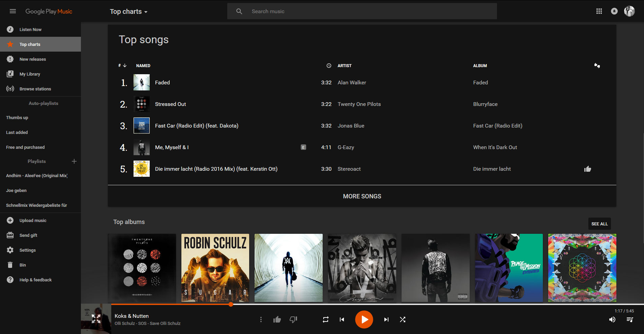The width and height of the screenshot is (644, 334).
Task: Focus the Search music field
Action: pos(362,11)
